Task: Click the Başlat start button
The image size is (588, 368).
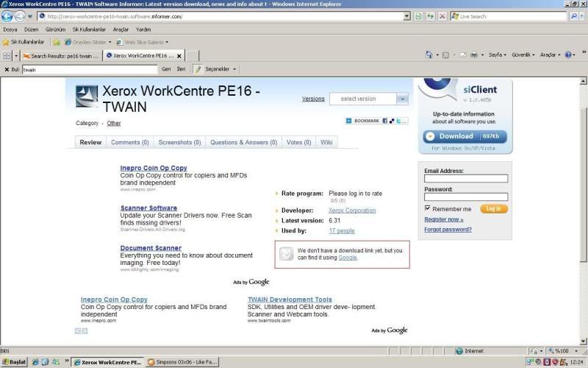Action: 14,362
